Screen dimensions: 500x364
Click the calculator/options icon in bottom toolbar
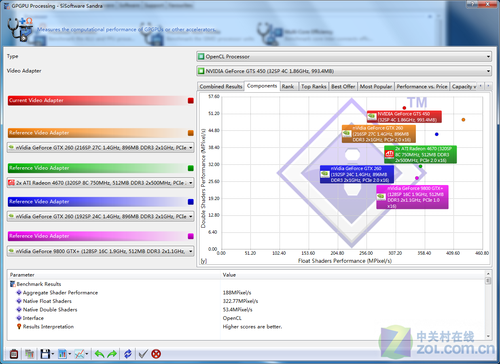click(14, 353)
